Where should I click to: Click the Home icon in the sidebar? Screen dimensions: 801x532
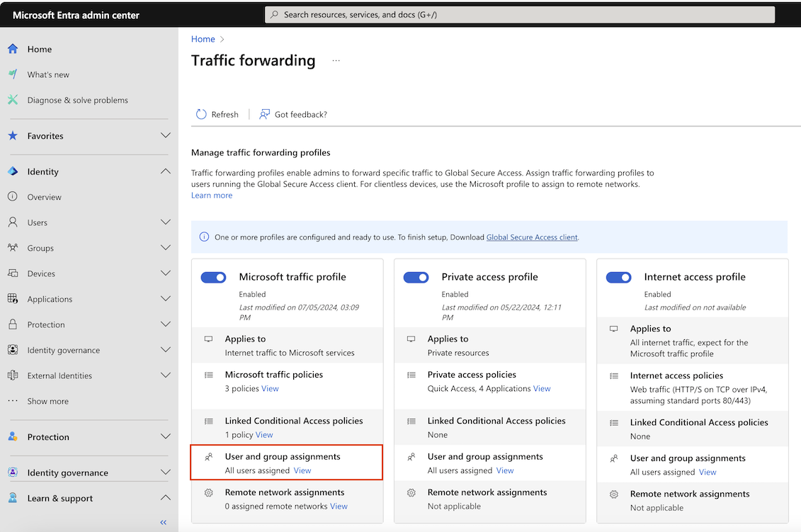coord(13,49)
